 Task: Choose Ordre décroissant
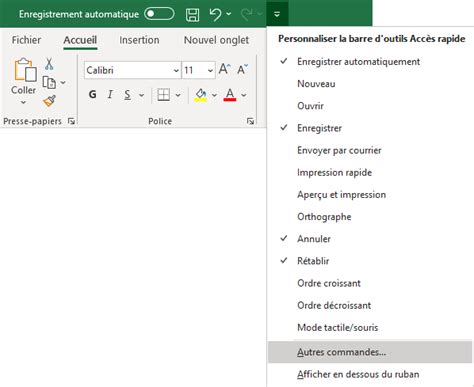[370, 305]
